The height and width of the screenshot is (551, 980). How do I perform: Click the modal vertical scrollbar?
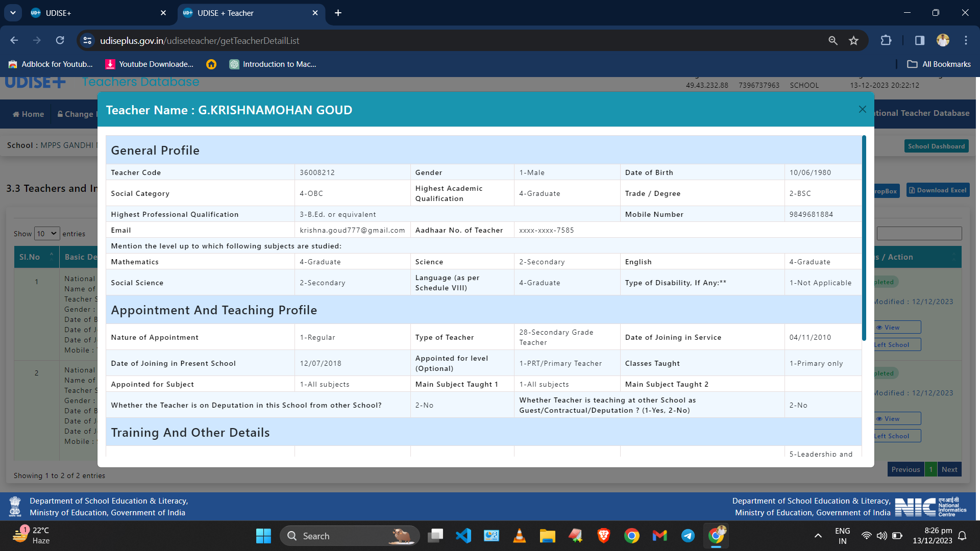click(x=864, y=238)
